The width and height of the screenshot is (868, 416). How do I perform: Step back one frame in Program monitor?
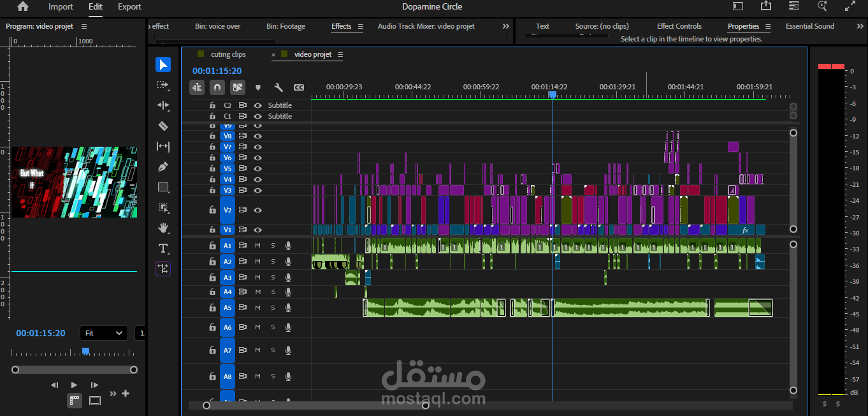click(54, 385)
